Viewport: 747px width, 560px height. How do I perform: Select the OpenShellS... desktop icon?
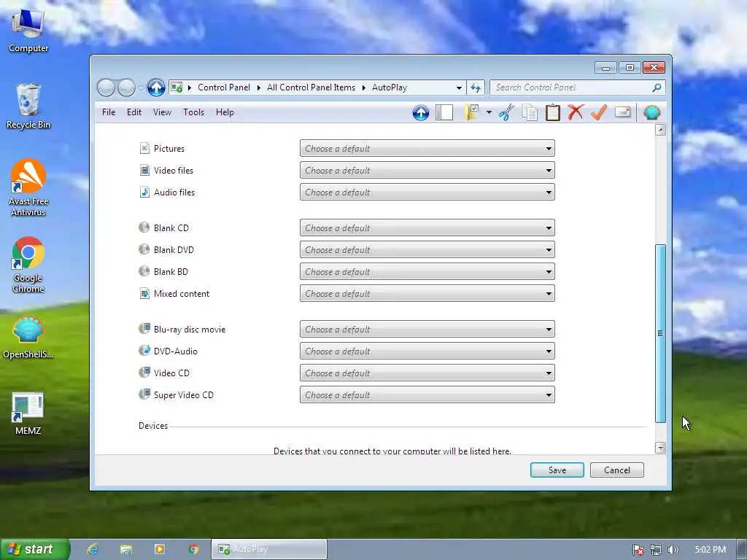(x=28, y=337)
